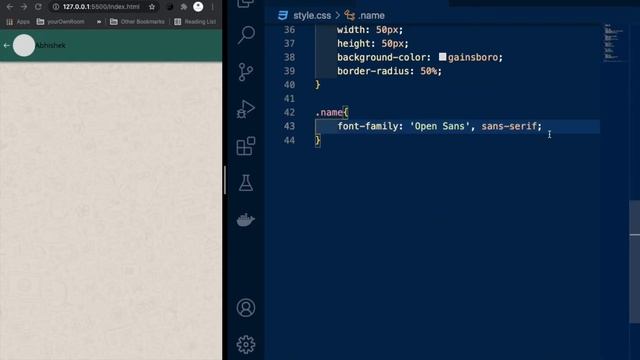640x360 pixels.
Task: Place cursor on the .name selector
Action: point(329,112)
